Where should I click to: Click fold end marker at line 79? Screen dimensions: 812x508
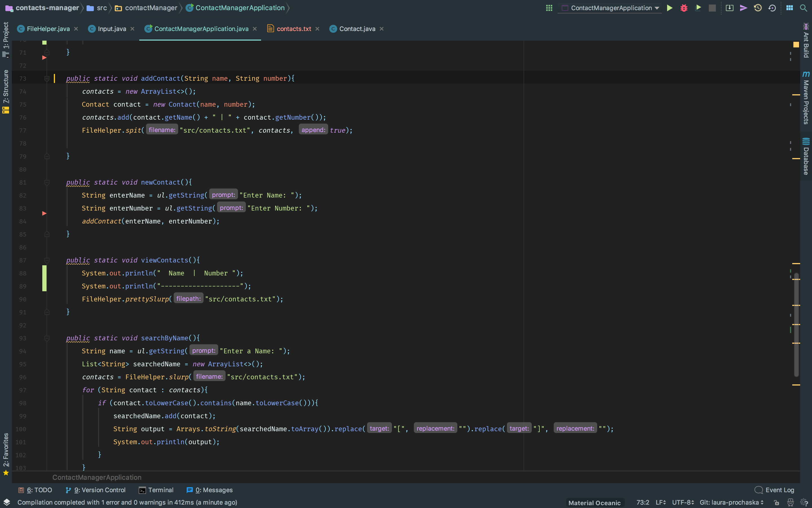point(47,156)
